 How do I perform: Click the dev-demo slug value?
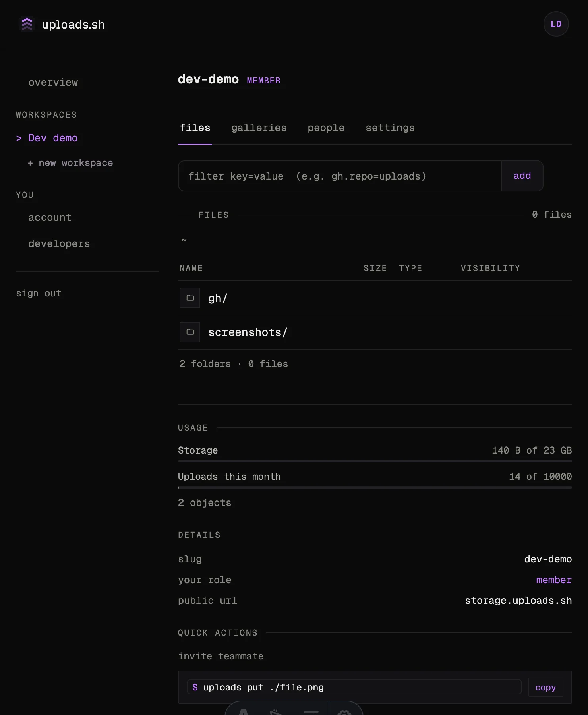(548, 559)
